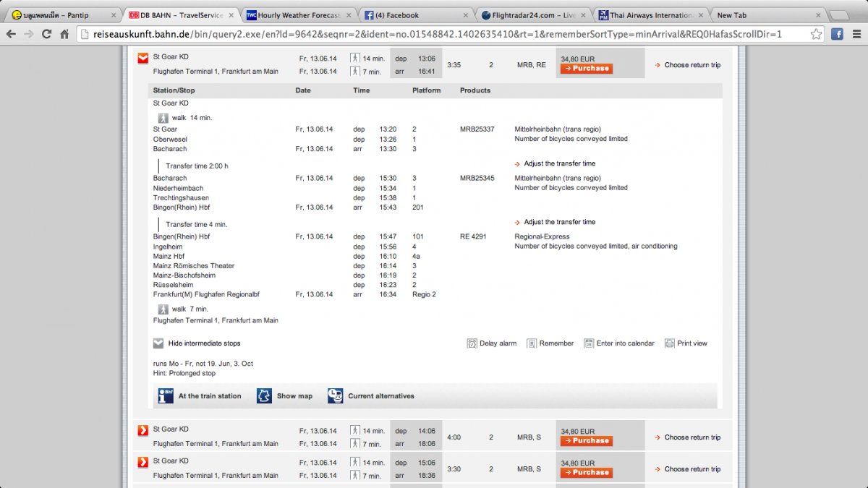Choose return trip for 14:06 connection
The image size is (868, 488).
692,437
